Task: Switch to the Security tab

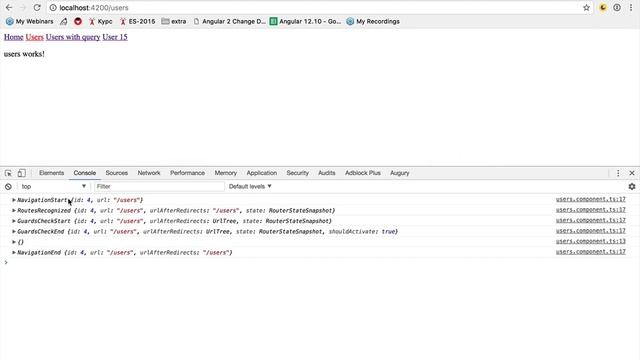Action: (297, 173)
